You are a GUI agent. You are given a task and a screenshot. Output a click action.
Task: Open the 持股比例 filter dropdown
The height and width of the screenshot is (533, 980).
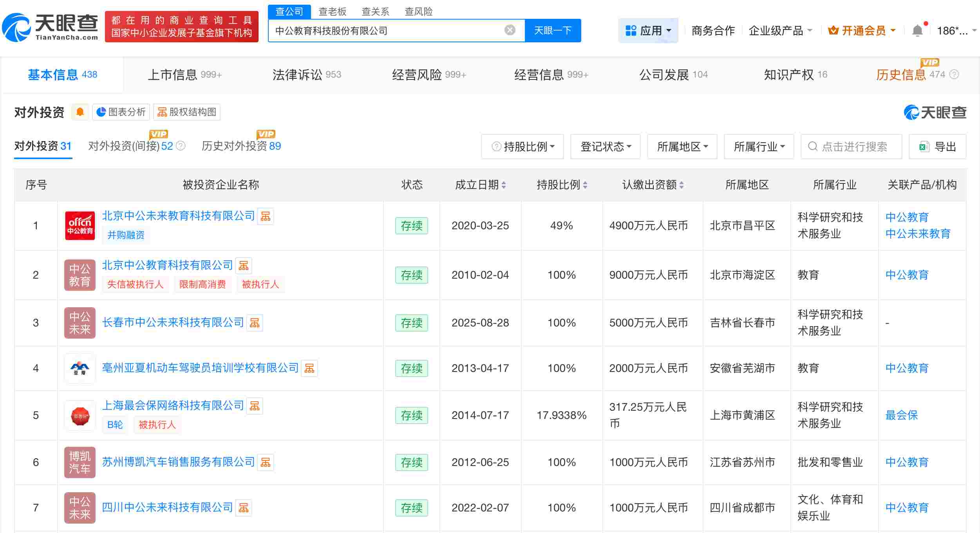coord(523,146)
